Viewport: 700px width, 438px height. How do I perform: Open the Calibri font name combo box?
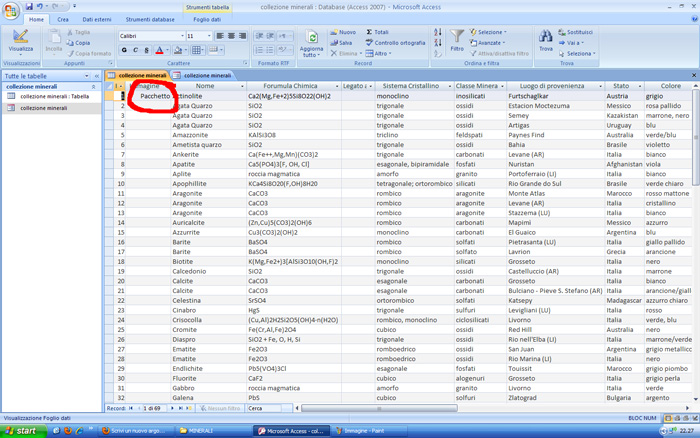(x=151, y=36)
